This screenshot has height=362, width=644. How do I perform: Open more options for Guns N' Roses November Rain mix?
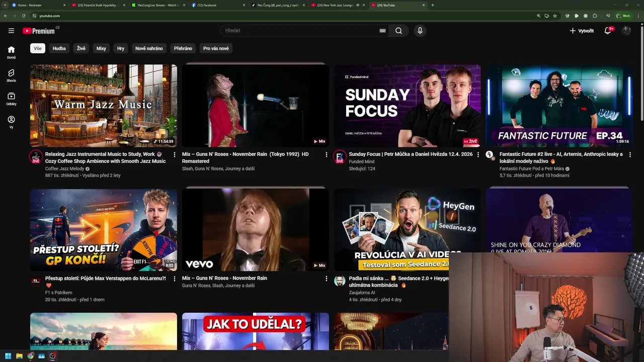pyautogui.click(x=326, y=279)
